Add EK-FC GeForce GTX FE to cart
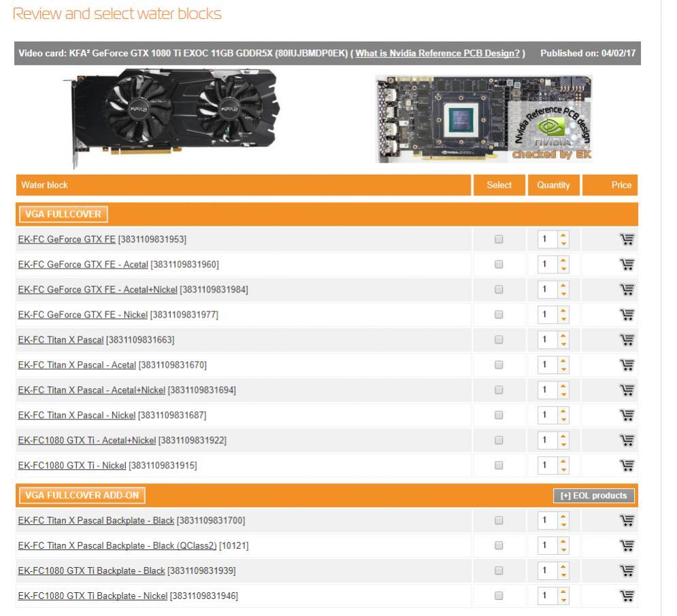Image resolution: width=677 pixels, height=616 pixels. click(627, 239)
